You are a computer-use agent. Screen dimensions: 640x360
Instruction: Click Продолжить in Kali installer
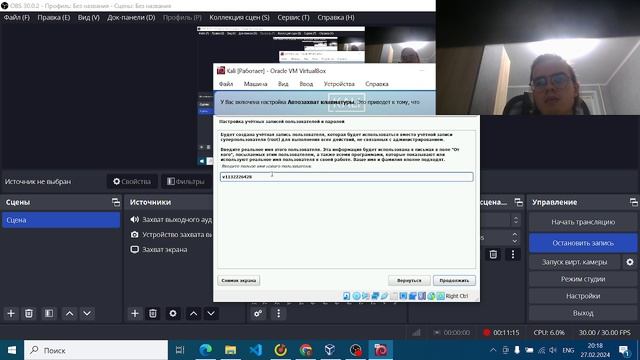[x=454, y=280]
